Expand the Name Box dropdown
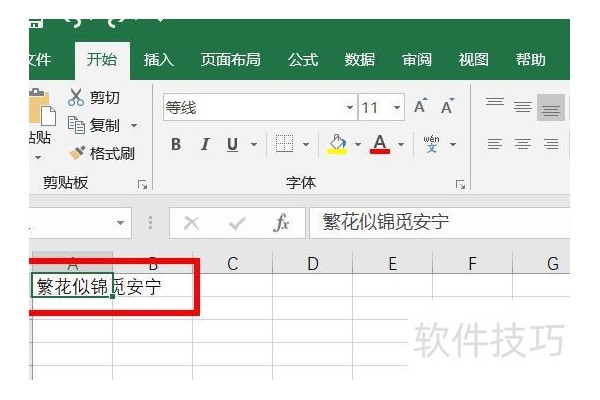The height and width of the screenshot is (400, 600). coord(121,222)
